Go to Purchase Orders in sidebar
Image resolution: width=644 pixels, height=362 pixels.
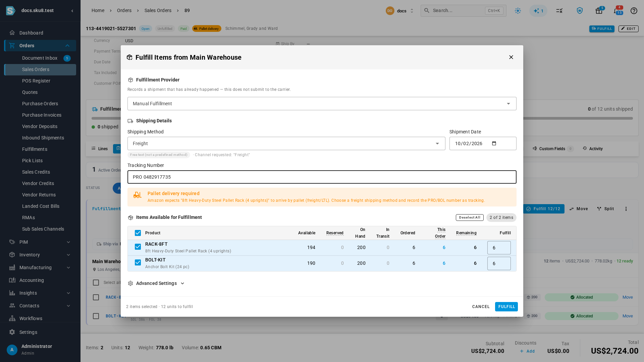coord(40,104)
